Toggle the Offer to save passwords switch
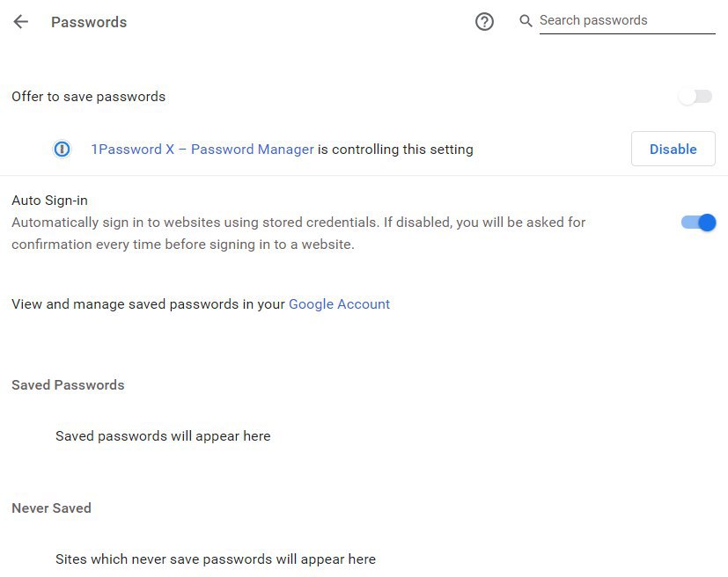Image resolution: width=728 pixels, height=577 pixels. pyautogui.click(x=695, y=97)
